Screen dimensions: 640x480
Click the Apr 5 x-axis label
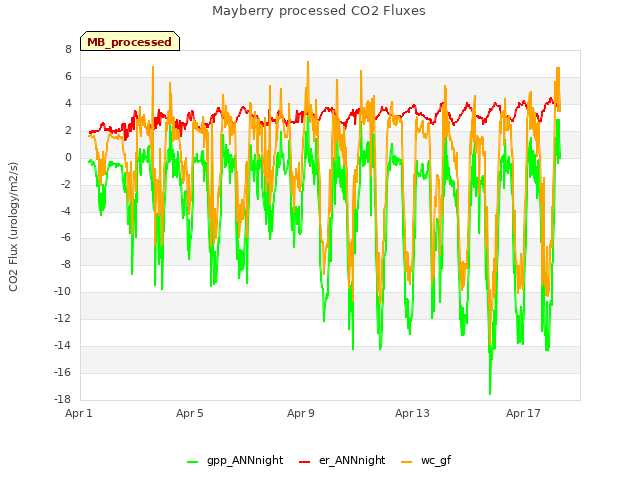point(189,413)
